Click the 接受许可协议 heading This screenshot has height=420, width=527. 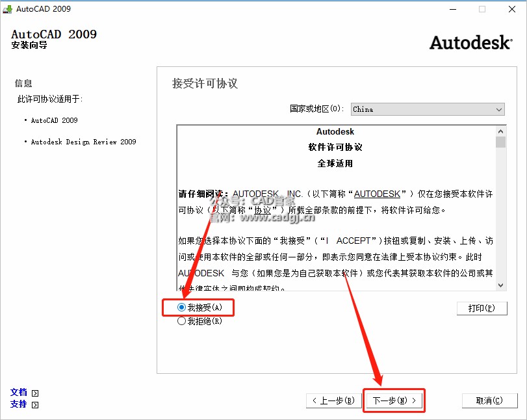[x=205, y=83]
